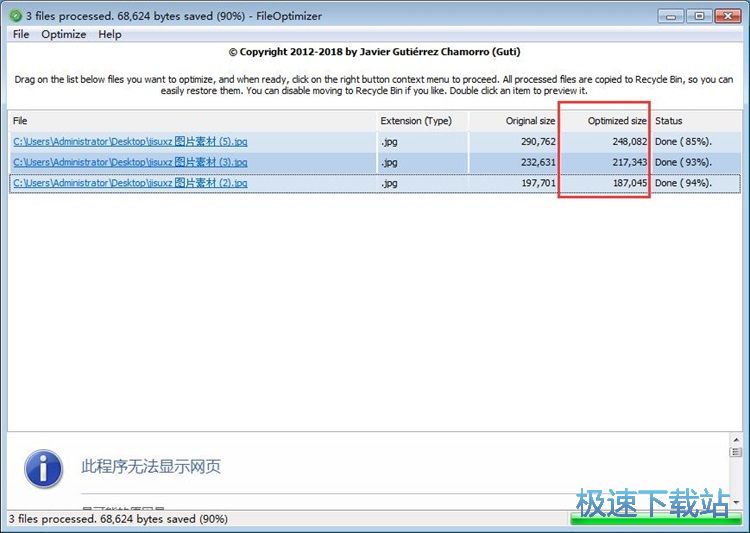Click the FileOptimizer green title bar icon
750x533 pixels.
point(15,16)
